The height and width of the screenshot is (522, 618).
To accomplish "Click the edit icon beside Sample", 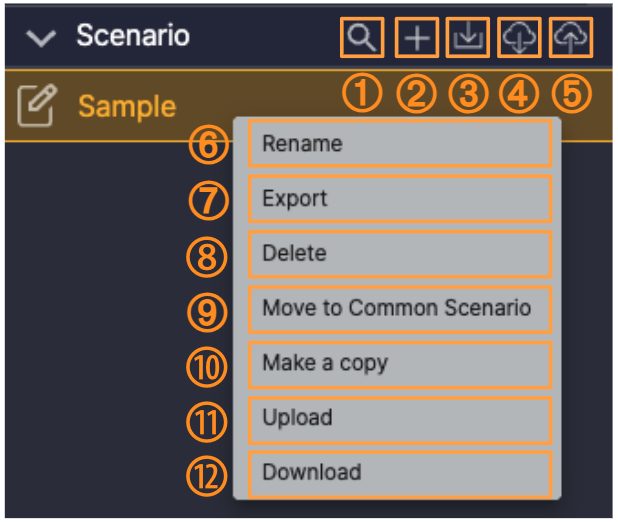I will pyautogui.click(x=38, y=106).
